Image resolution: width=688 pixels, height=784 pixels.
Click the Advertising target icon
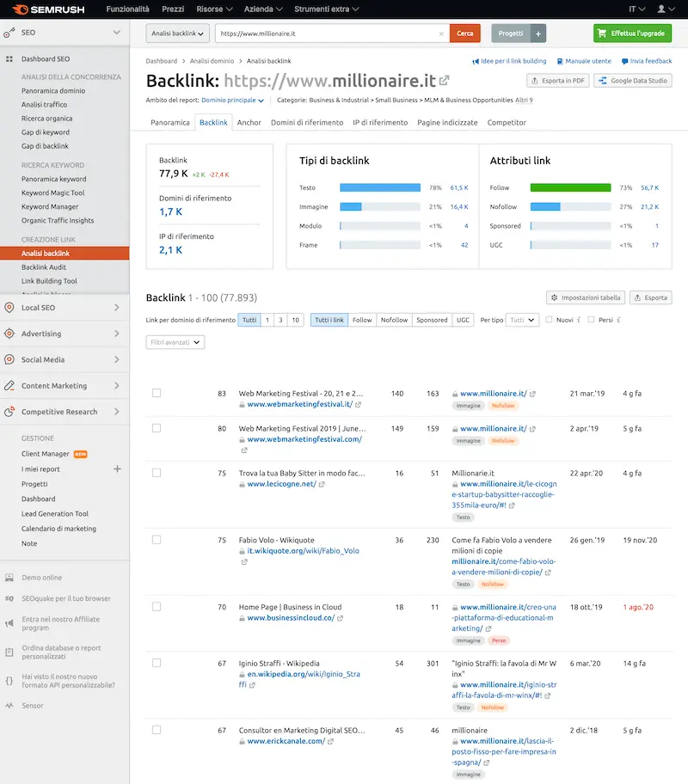coord(9,334)
